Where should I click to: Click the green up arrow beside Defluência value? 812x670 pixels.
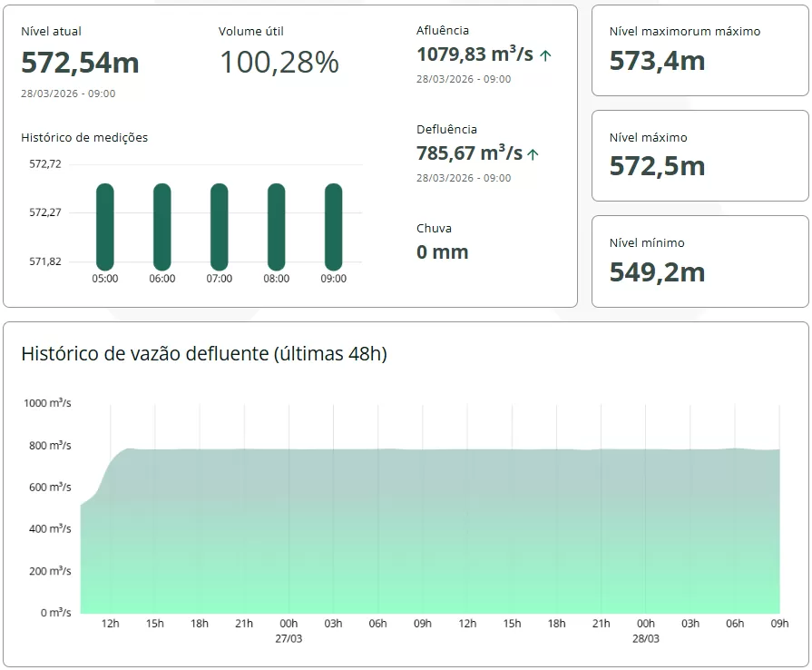point(533,154)
